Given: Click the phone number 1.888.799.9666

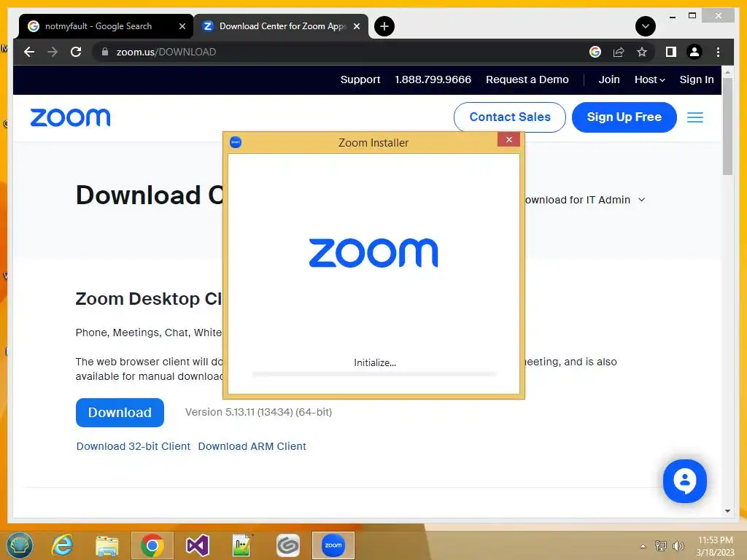Looking at the screenshot, I should (433, 79).
